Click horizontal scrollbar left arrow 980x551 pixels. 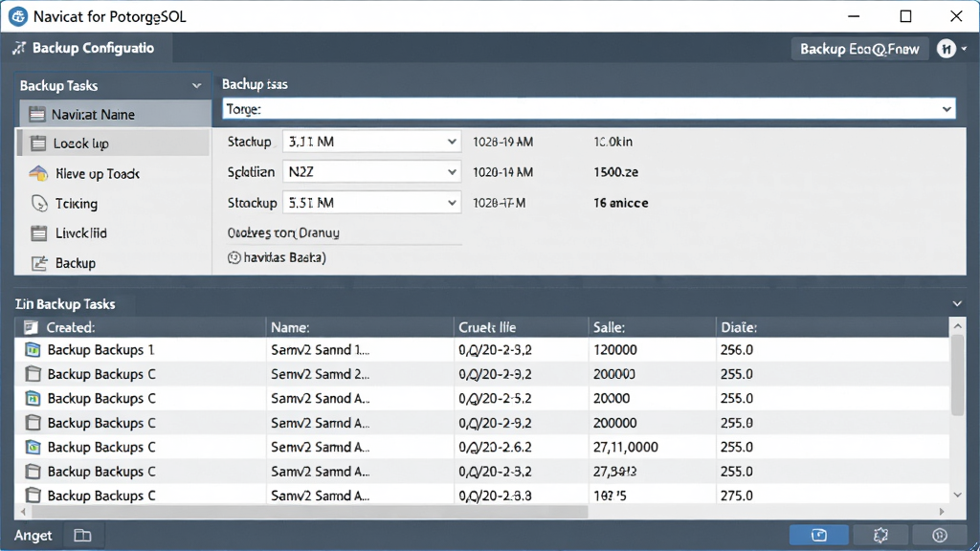click(23, 512)
